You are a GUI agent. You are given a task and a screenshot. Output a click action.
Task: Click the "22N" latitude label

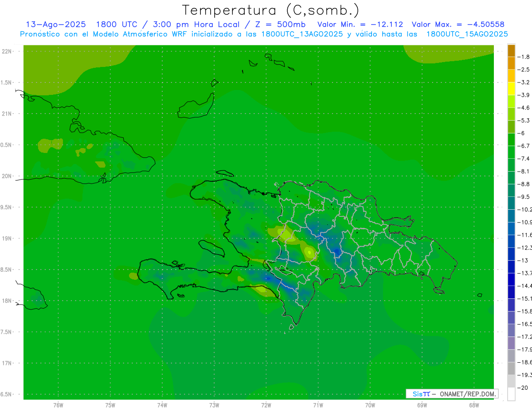8,51
